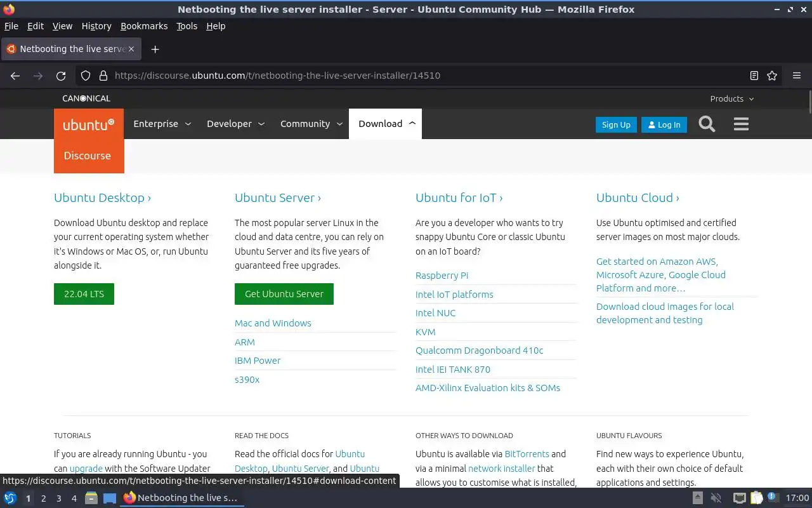Open the clipboard tray icon

(756, 498)
